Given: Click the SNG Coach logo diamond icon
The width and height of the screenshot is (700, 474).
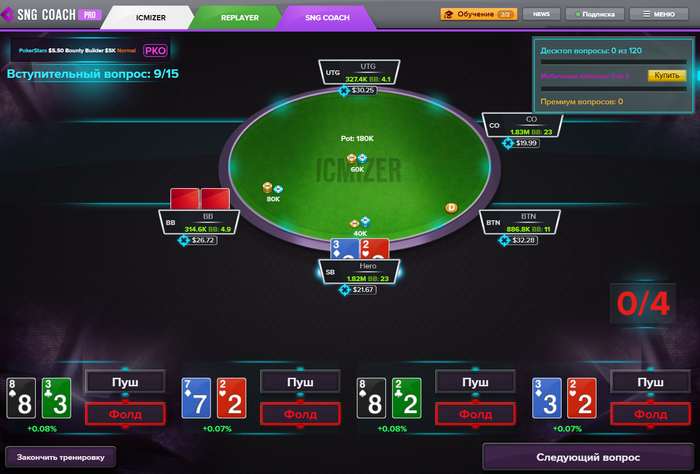Looking at the screenshot, I should [8, 14].
